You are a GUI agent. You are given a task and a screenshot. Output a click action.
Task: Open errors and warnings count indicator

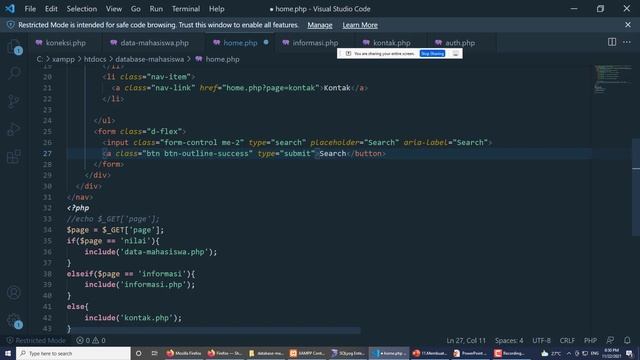point(91,340)
